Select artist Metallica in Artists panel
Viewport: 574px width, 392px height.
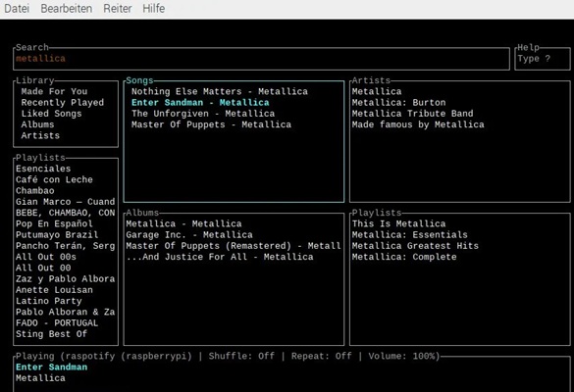pos(377,91)
